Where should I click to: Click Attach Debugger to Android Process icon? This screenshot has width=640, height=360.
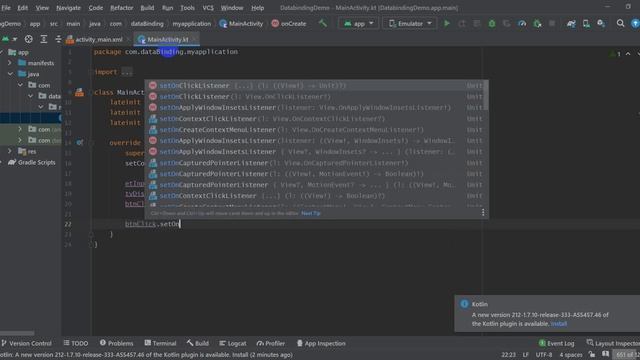click(538, 24)
